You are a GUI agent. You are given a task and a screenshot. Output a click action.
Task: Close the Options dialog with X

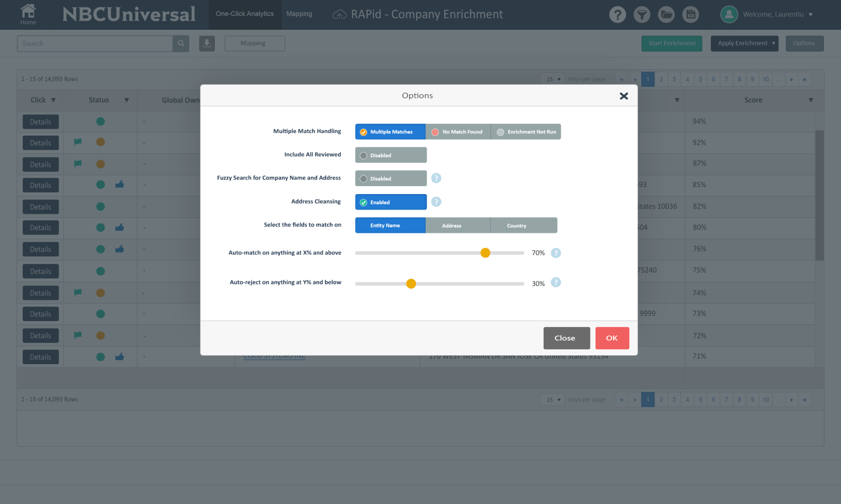pyautogui.click(x=624, y=96)
